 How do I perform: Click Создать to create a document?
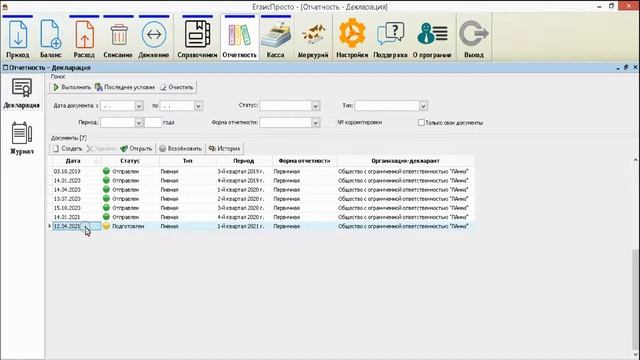pyautogui.click(x=67, y=149)
